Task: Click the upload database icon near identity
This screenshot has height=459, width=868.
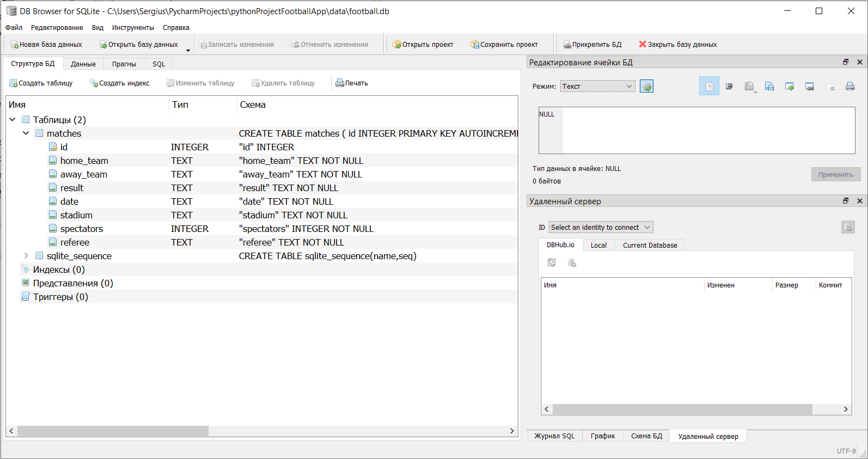Action: coord(848,227)
